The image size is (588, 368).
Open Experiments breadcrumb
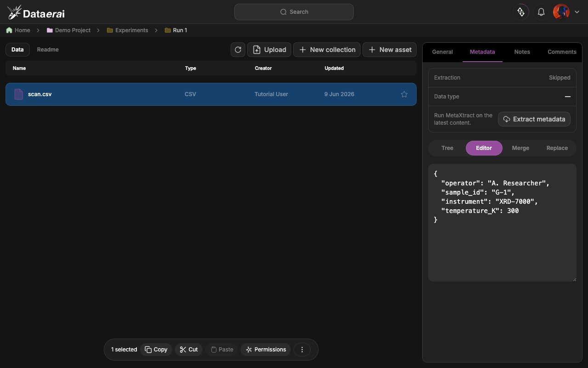[131, 30]
